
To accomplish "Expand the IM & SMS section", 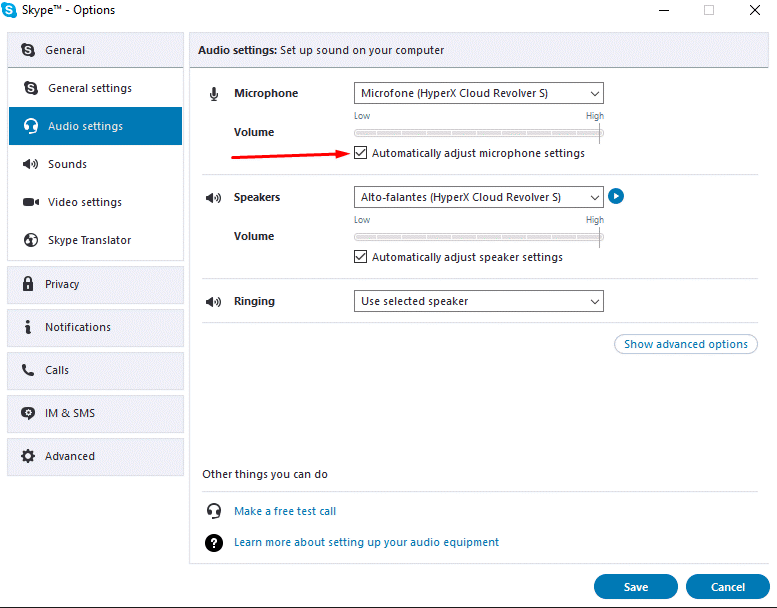I will pyautogui.click(x=95, y=414).
